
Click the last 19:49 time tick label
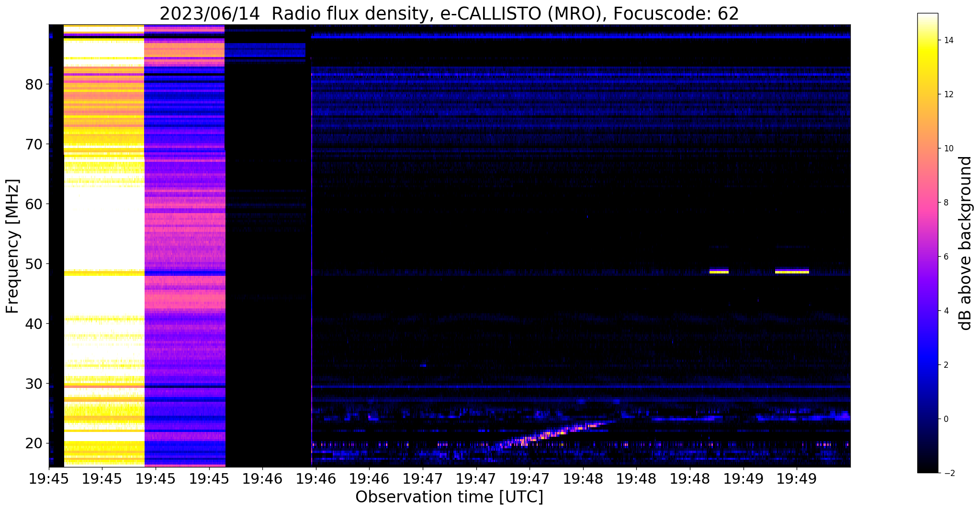pos(797,478)
